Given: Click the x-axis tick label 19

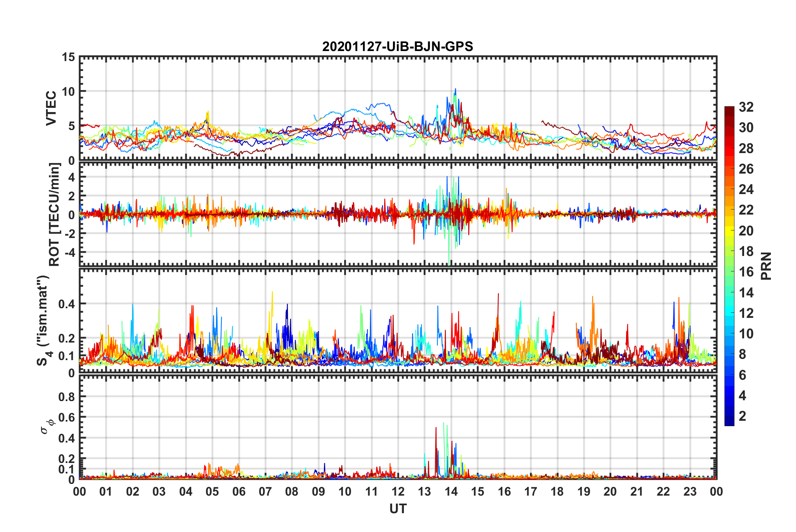Looking at the screenshot, I should click(584, 491).
